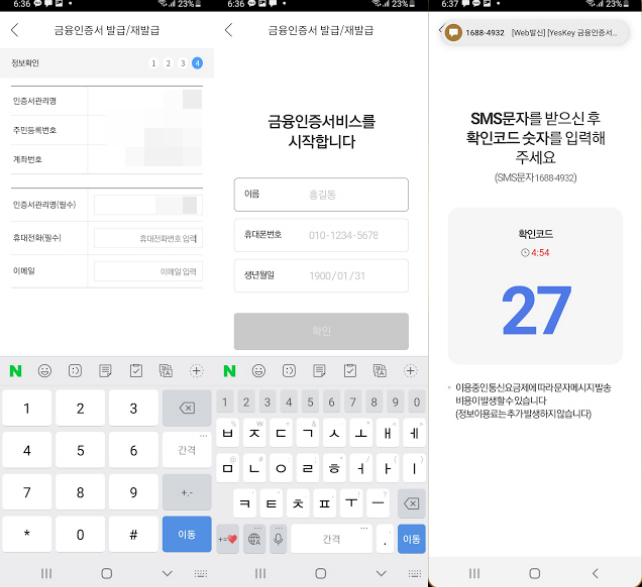Open sticker icon on left keyboard toolbar
The height and width of the screenshot is (587, 642).
coord(75,371)
